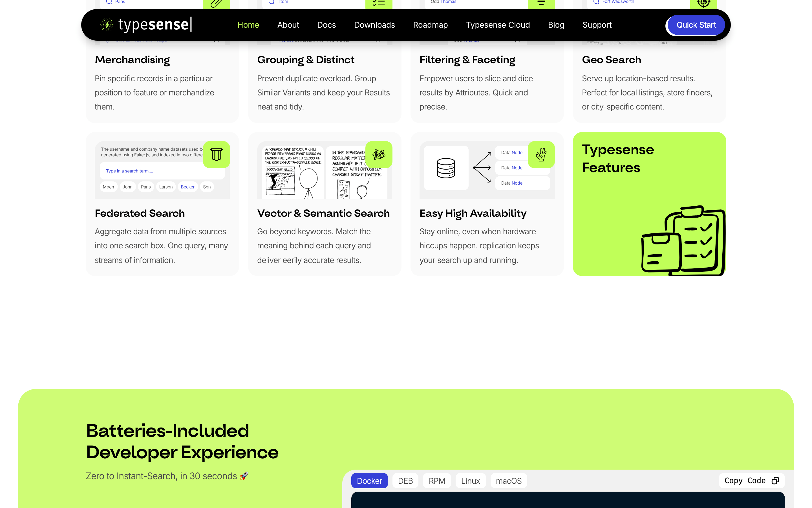Click the Typesense Features green card
The height and width of the screenshot is (508, 812).
point(649,204)
